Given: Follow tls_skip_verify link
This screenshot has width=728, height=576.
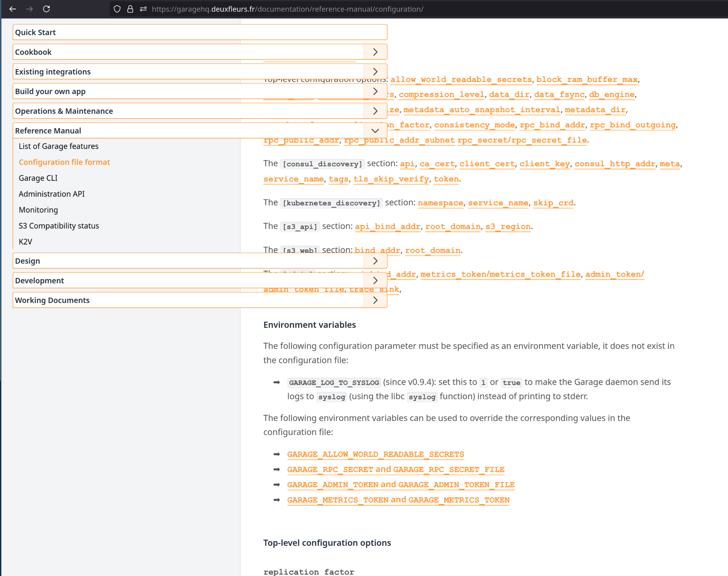Looking at the screenshot, I should [391, 179].
